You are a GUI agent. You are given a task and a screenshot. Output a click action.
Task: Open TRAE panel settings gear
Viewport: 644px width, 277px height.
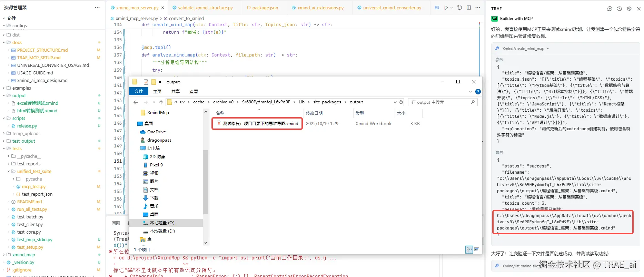pos(629,9)
